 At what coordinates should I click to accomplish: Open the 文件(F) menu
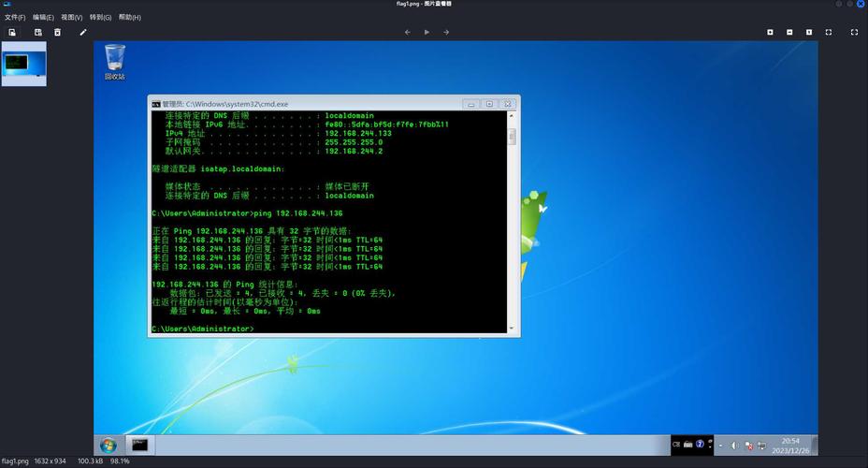pos(15,17)
